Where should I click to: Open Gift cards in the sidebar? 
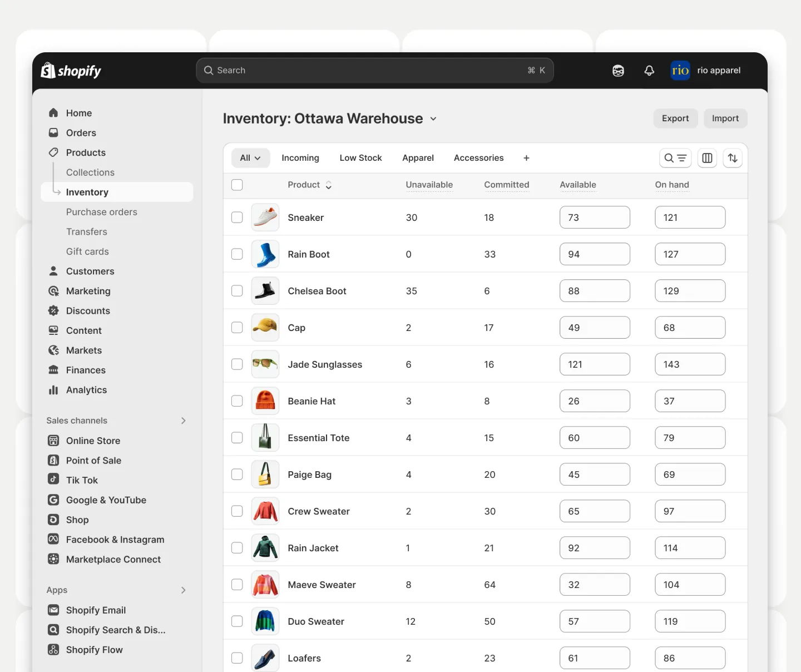click(x=87, y=251)
